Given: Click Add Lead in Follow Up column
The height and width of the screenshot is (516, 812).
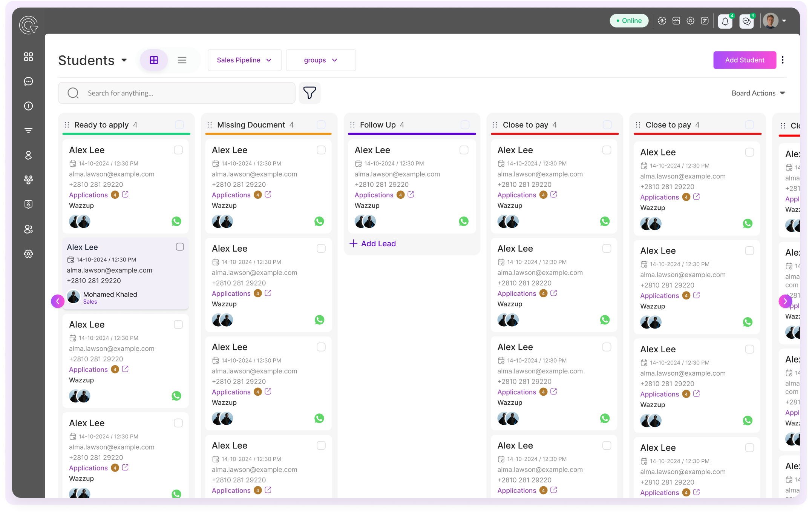Looking at the screenshot, I should [373, 244].
